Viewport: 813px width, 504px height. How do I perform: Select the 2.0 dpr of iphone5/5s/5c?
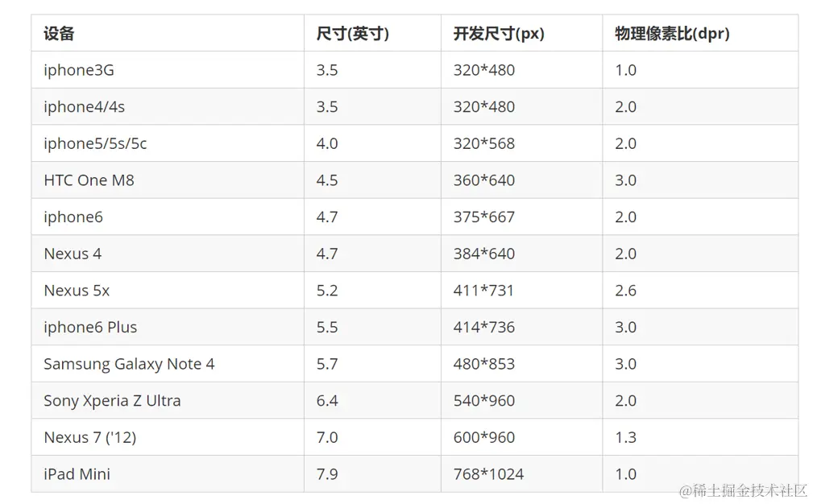[x=700, y=143]
